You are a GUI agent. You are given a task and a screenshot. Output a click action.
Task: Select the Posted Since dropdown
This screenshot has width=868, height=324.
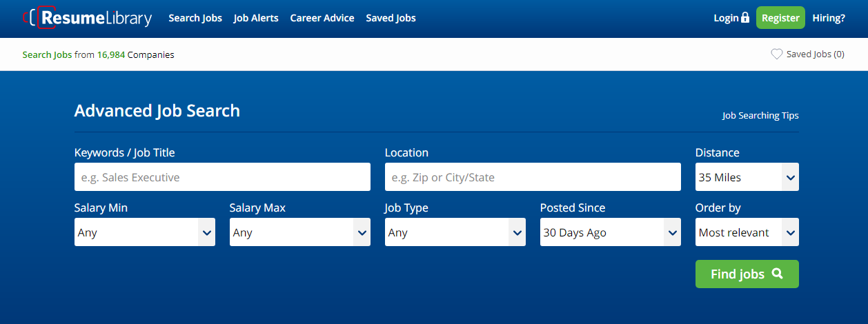coord(610,232)
